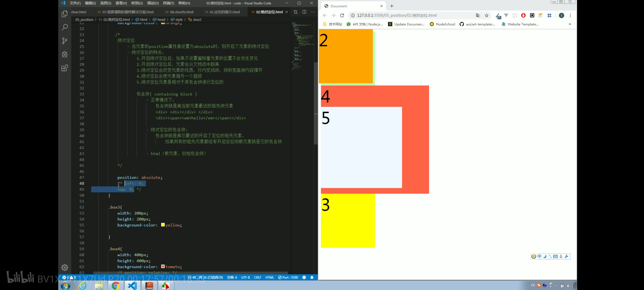
Task: Open the Explorer view in VS Code sidebar
Action: [x=65, y=14]
